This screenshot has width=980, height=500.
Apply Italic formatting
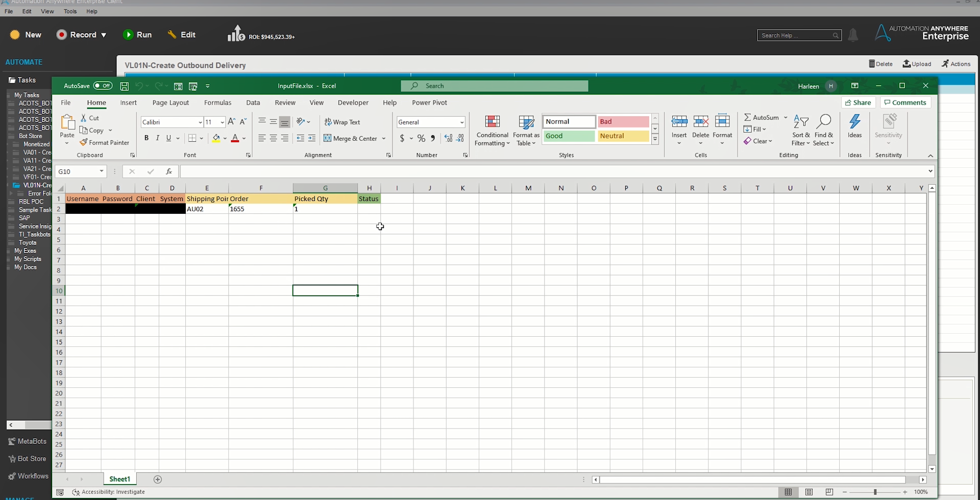pos(158,138)
